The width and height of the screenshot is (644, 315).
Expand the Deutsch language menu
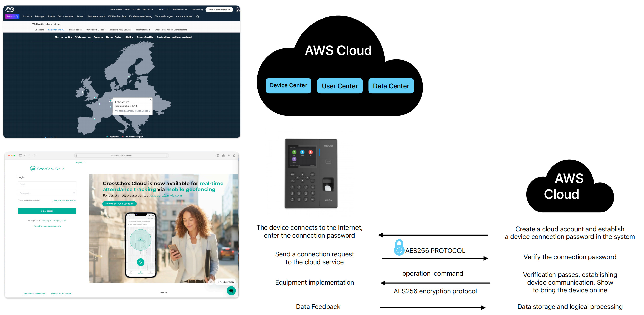[x=163, y=10]
